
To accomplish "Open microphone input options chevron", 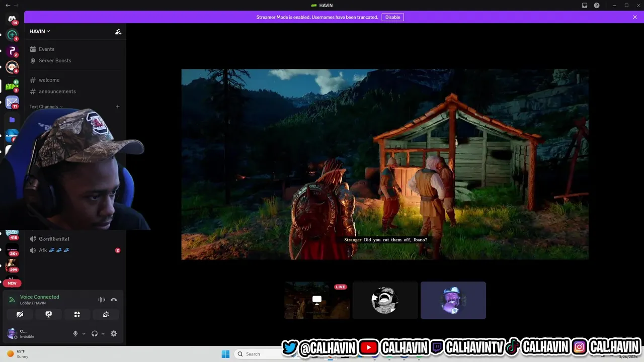I will tap(84, 334).
